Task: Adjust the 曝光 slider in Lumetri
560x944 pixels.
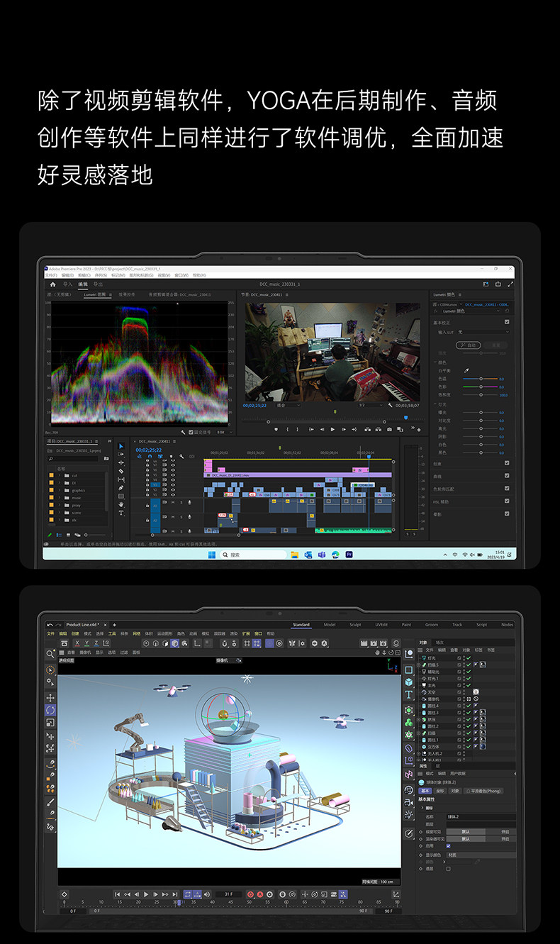Action: (481, 412)
